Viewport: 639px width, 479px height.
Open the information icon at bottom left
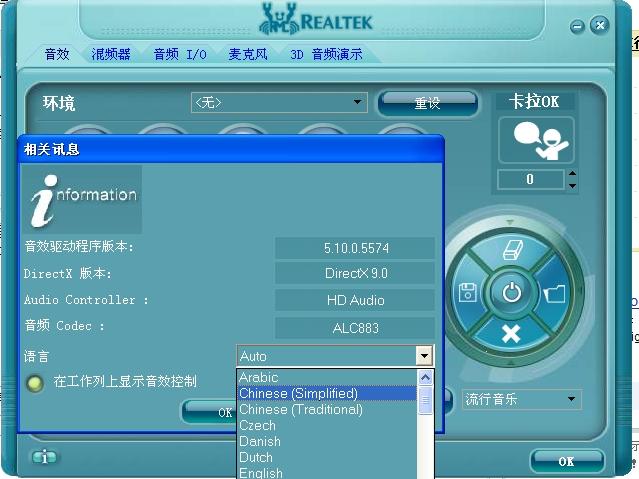[x=44, y=457]
